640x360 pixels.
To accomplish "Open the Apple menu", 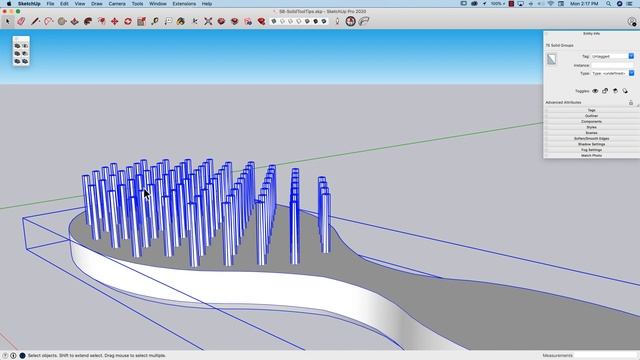I will click(x=9, y=4).
